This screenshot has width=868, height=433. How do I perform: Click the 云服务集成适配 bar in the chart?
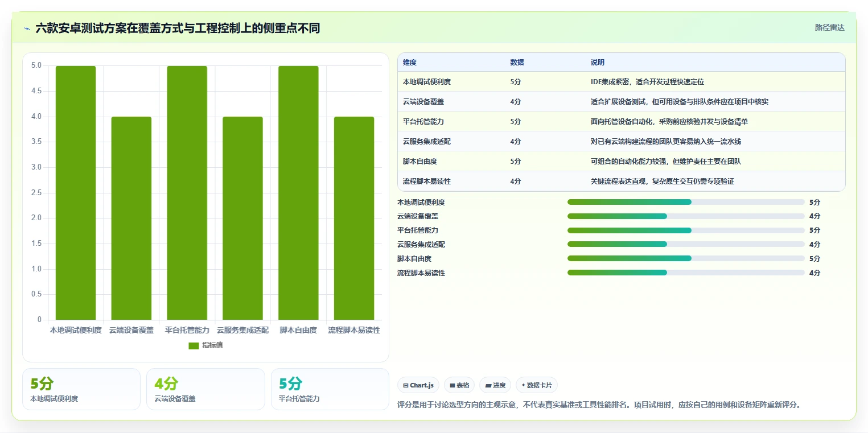(242, 218)
